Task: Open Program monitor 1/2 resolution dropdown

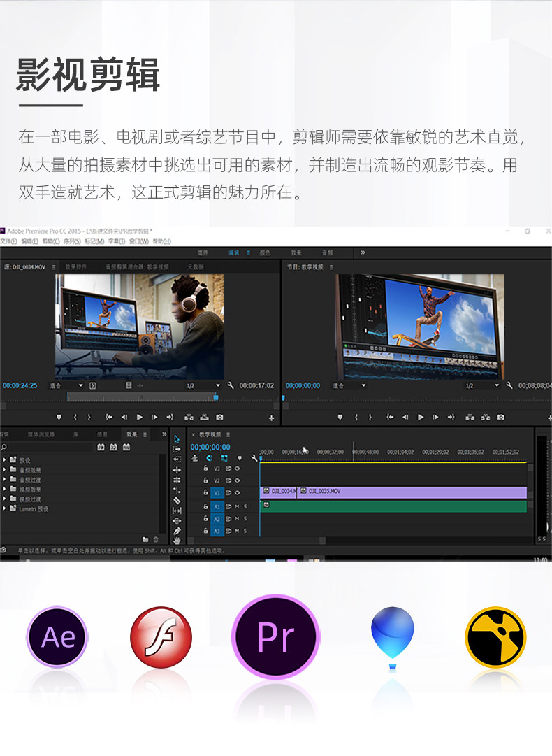Action: 482,385
